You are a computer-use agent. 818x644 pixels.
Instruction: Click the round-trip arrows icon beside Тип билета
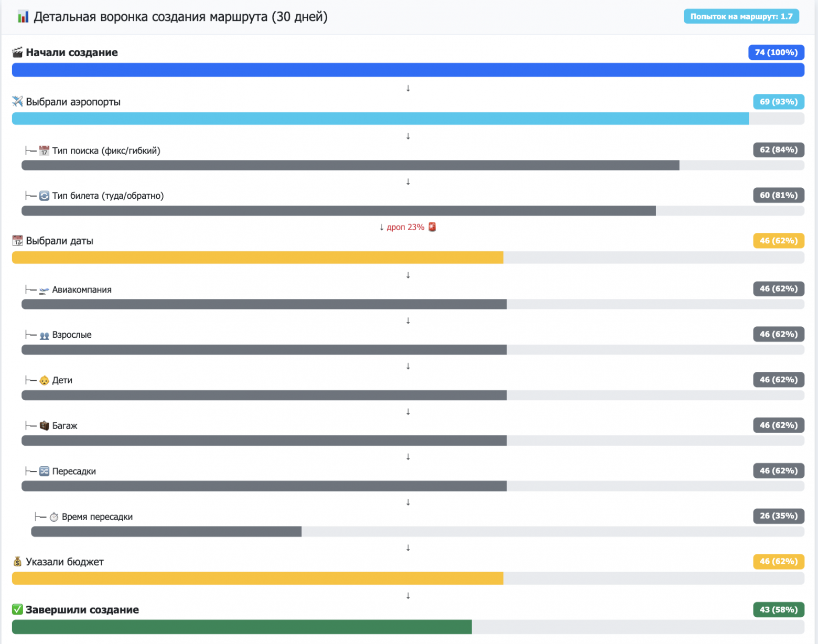click(x=44, y=196)
